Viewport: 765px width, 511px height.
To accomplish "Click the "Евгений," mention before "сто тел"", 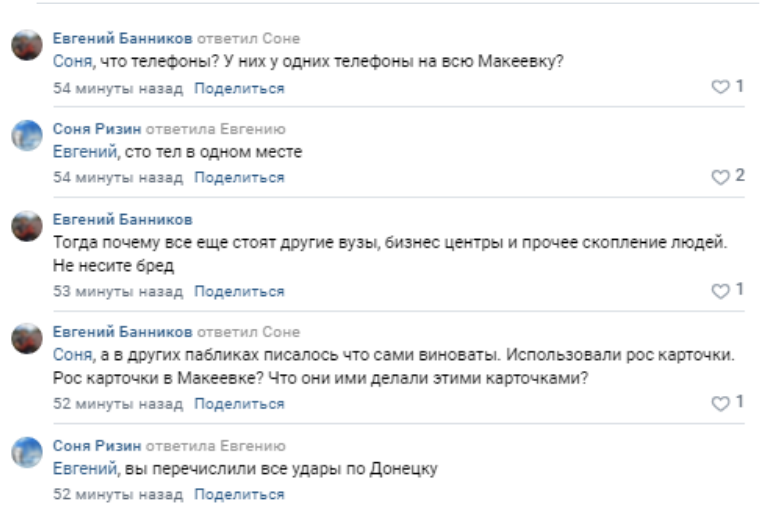I will tap(85, 152).
